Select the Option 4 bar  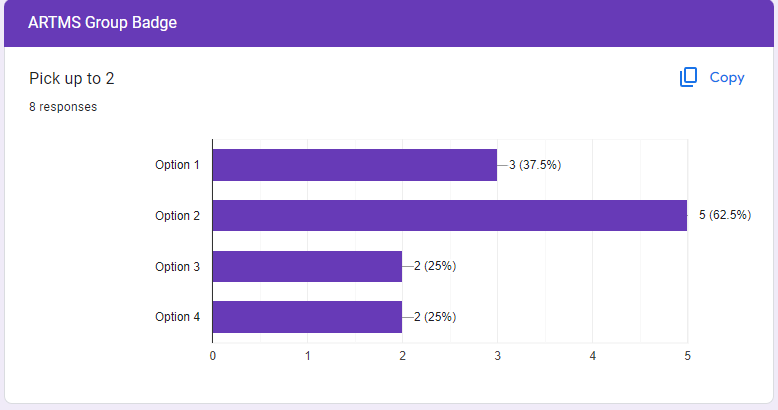point(307,317)
